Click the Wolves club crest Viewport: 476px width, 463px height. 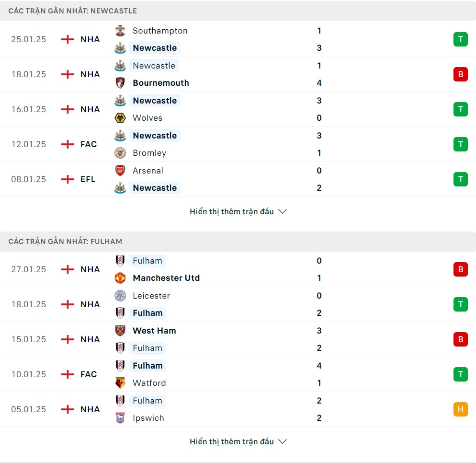pyautogui.click(x=120, y=118)
